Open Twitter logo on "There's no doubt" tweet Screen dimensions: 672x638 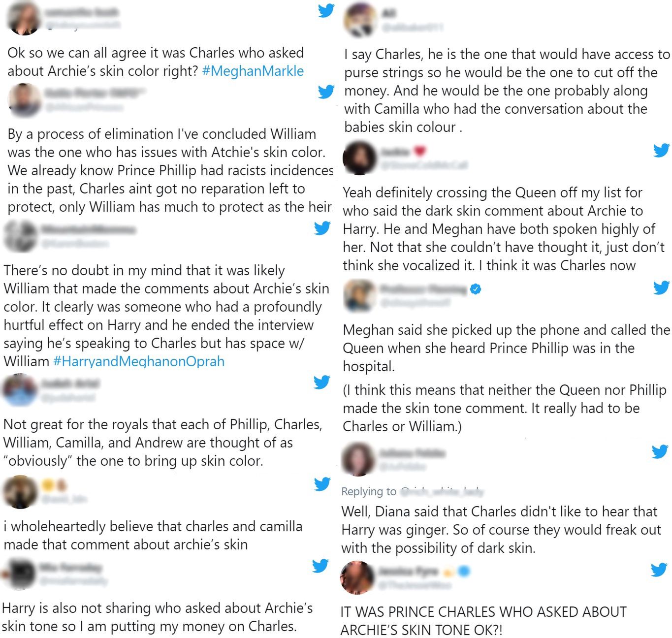pos(322,228)
